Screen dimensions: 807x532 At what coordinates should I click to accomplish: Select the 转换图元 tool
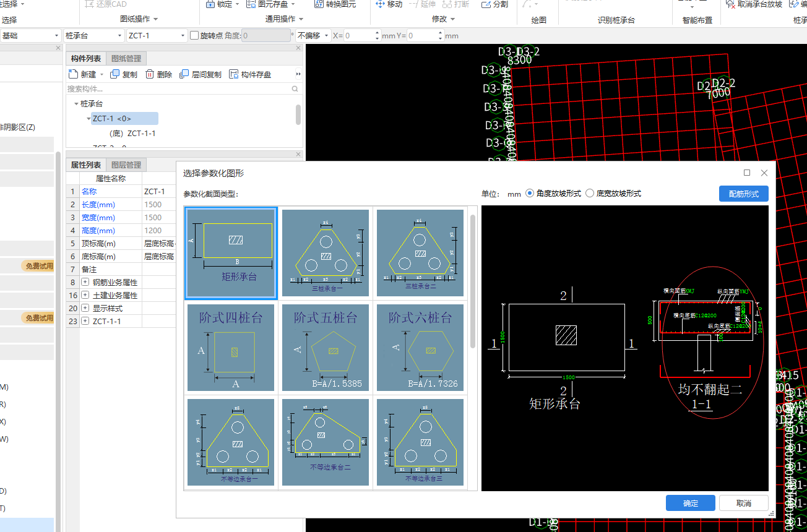click(x=335, y=4)
